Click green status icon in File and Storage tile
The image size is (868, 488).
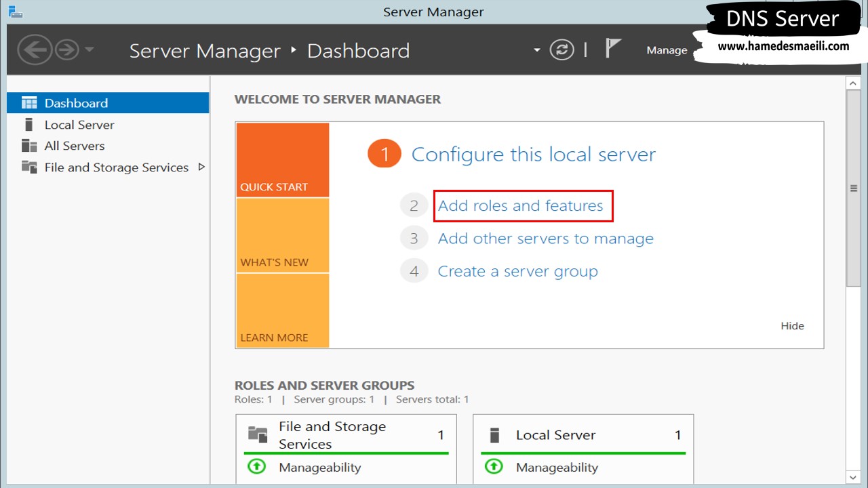pos(257,467)
